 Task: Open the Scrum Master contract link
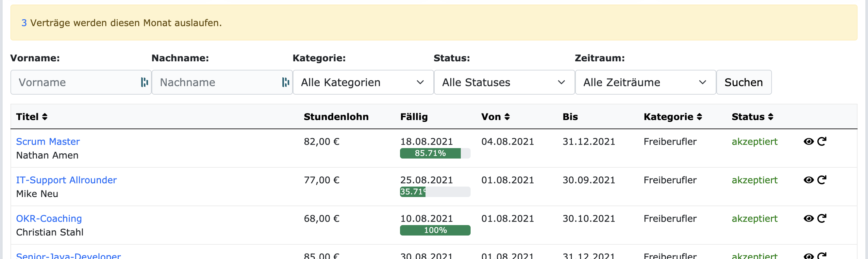pyautogui.click(x=48, y=142)
